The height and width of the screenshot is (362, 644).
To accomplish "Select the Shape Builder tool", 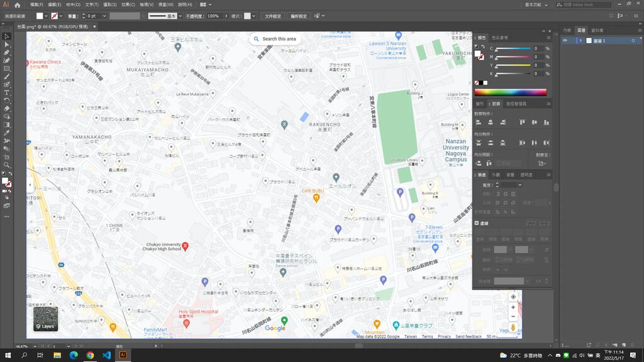I will (6, 116).
